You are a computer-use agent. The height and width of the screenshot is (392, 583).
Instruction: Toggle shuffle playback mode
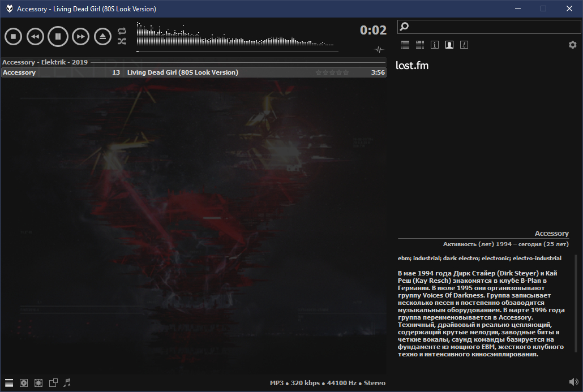[122, 41]
